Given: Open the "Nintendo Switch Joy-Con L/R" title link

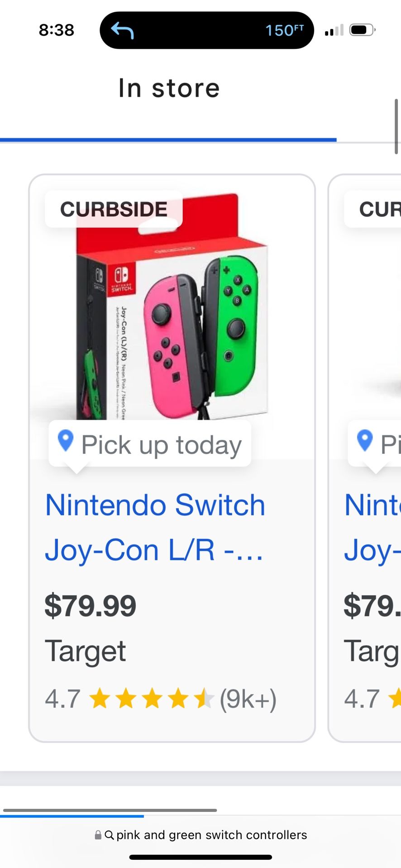Looking at the screenshot, I should [x=155, y=527].
